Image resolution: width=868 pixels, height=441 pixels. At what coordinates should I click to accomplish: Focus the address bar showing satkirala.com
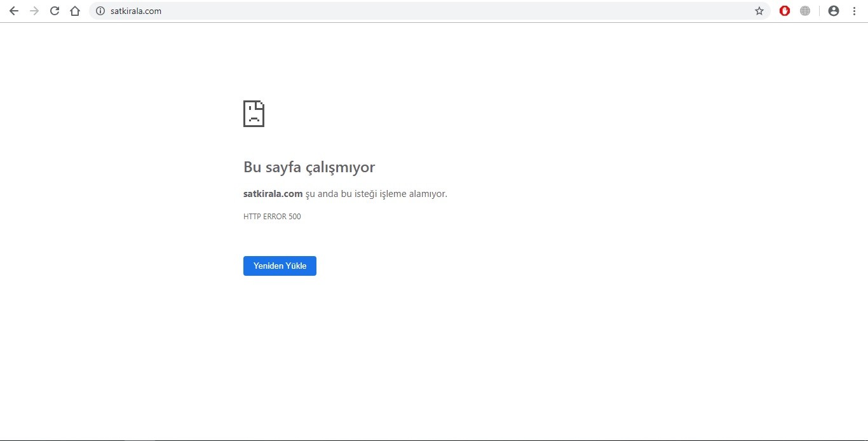click(430, 11)
